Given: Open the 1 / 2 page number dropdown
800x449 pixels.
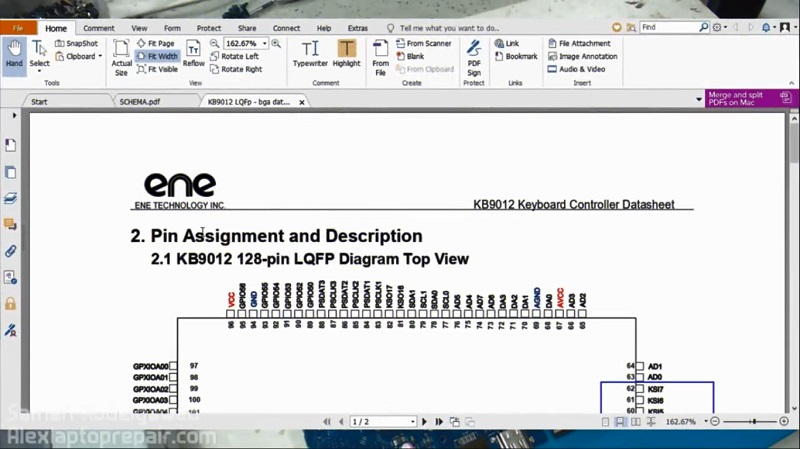Looking at the screenshot, I should [x=412, y=422].
